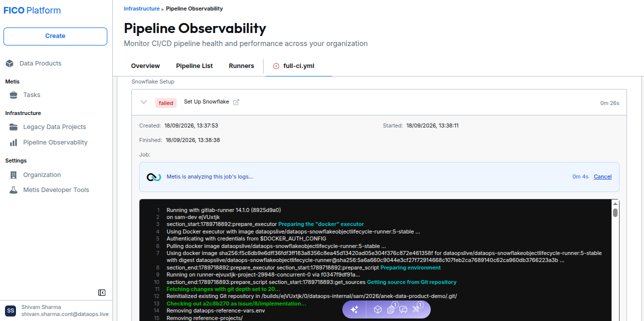This screenshot has height=321, width=644.
Task: Click the Metis infinity logo icon
Action: [x=154, y=177]
